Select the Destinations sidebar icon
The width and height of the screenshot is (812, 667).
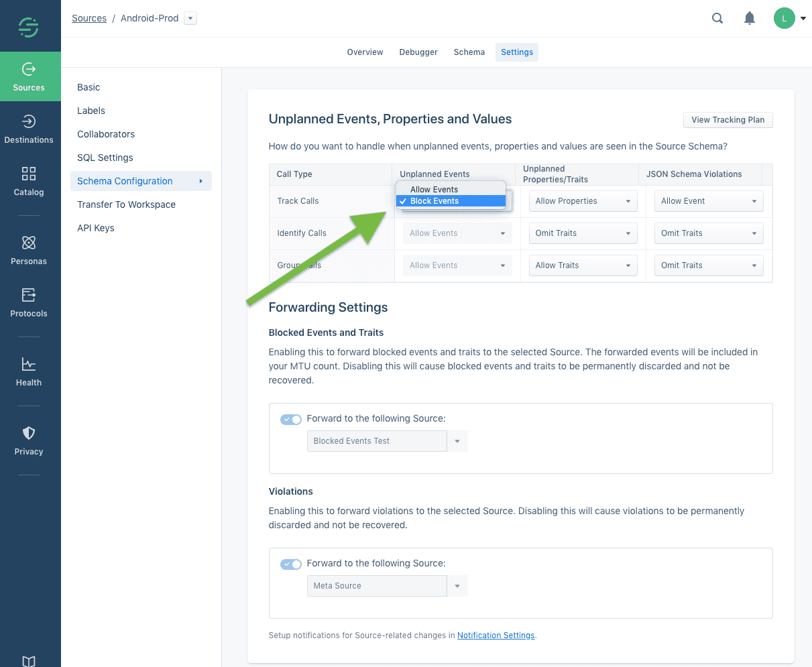click(x=28, y=129)
